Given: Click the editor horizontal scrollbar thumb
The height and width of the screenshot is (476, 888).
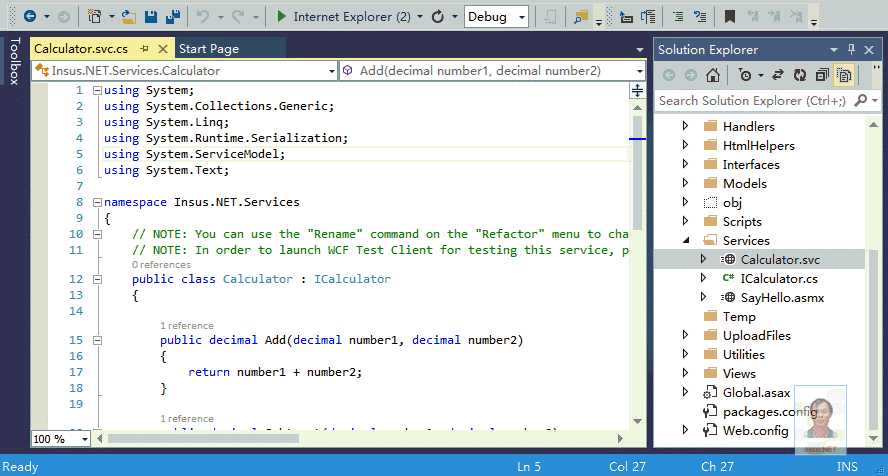Looking at the screenshot, I should [x=203, y=439].
